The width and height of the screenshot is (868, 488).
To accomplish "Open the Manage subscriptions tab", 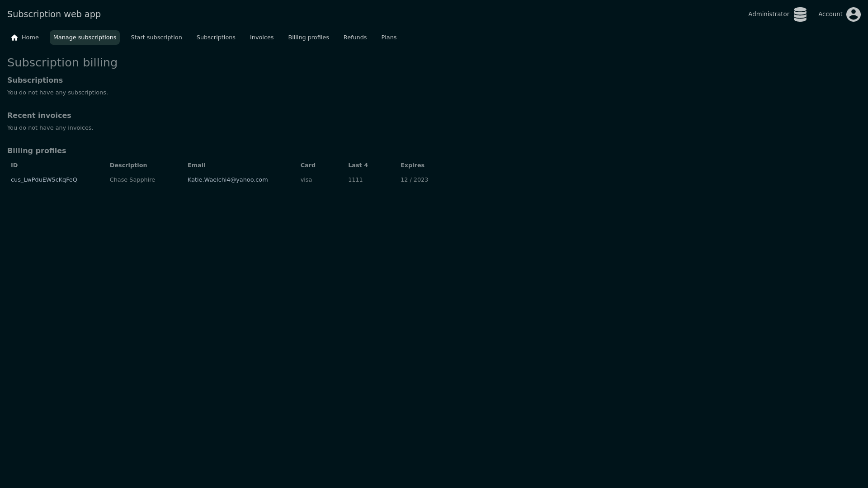I will click(85, 38).
